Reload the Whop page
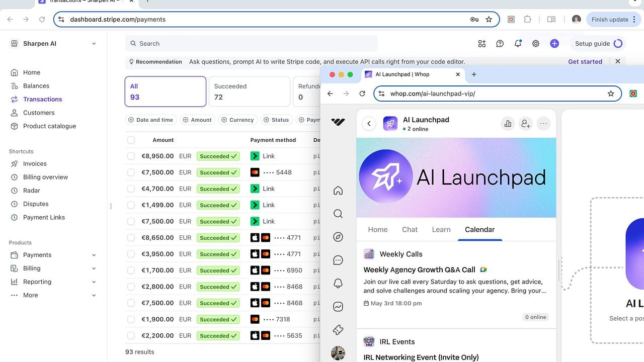 tap(362, 94)
